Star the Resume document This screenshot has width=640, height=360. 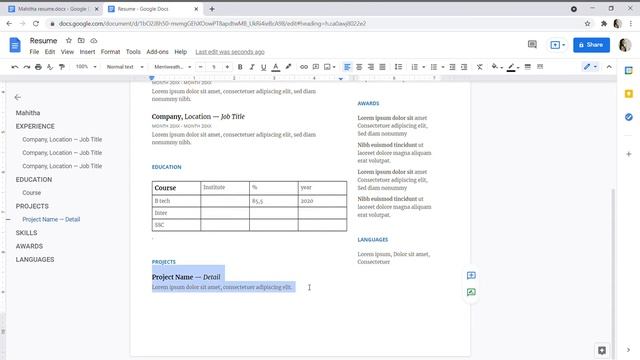coord(69,41)
